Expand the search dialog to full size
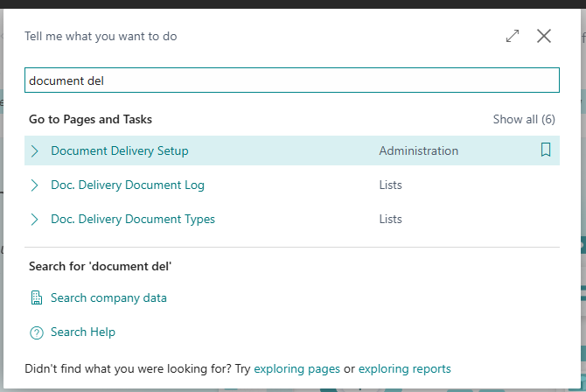586x392 pixels. tap(513, 36)
